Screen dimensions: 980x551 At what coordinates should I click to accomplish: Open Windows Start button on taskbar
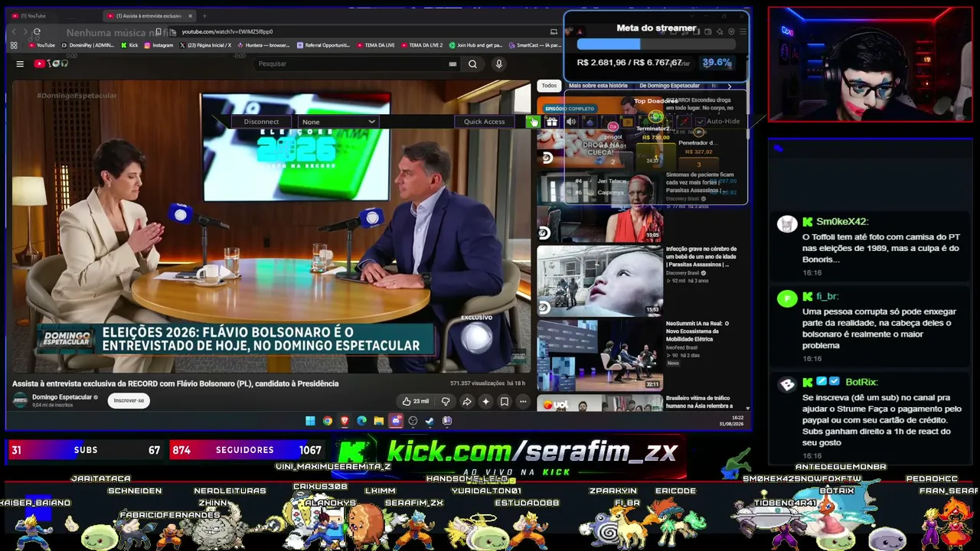(310, 421)
